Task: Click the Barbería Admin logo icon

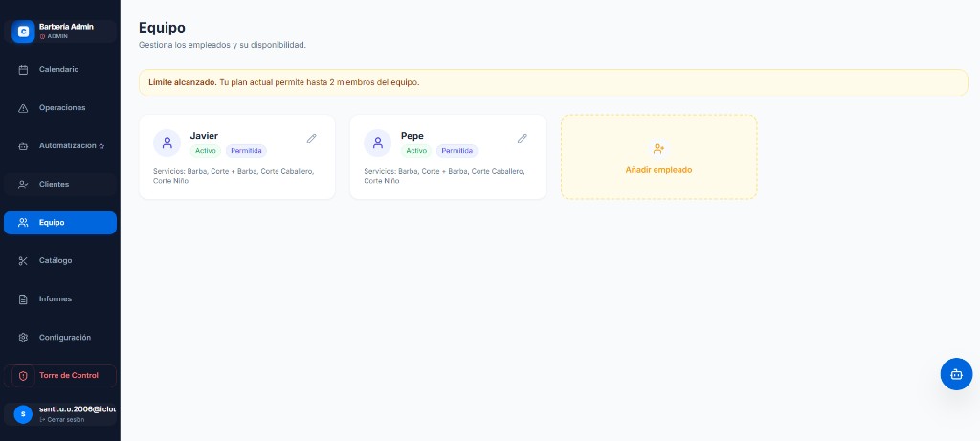Action: coord(23,32)
